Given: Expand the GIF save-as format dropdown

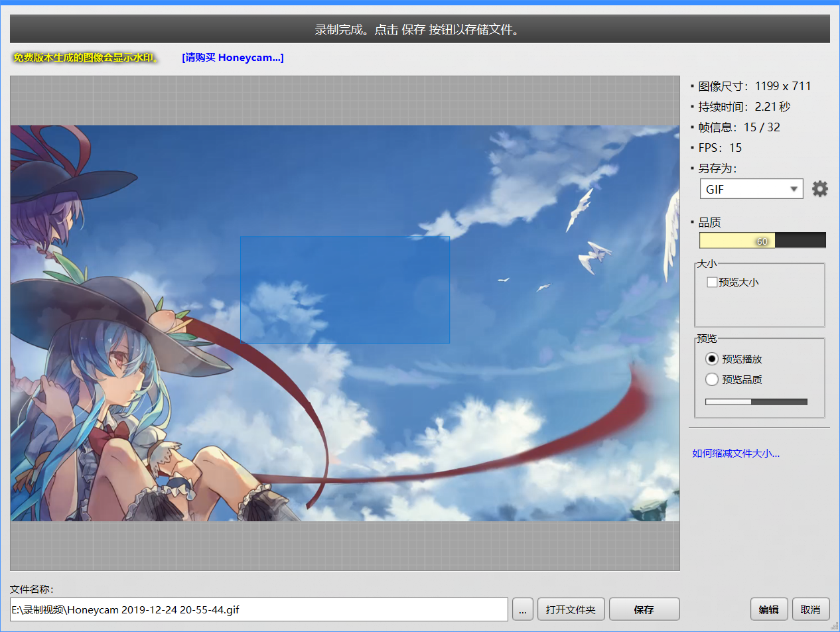Looking at the screenshot, I should pyautogui.click(x=751, y=189).
